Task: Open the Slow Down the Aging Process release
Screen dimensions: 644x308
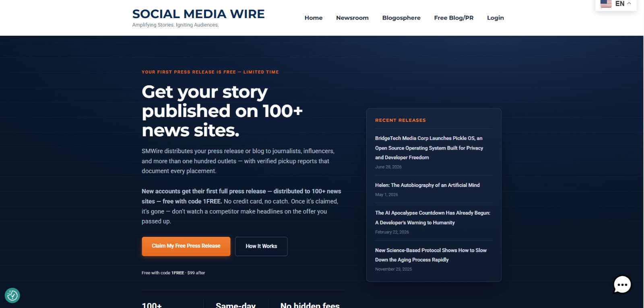Action: pyautogui.click(x=431, y=255)
